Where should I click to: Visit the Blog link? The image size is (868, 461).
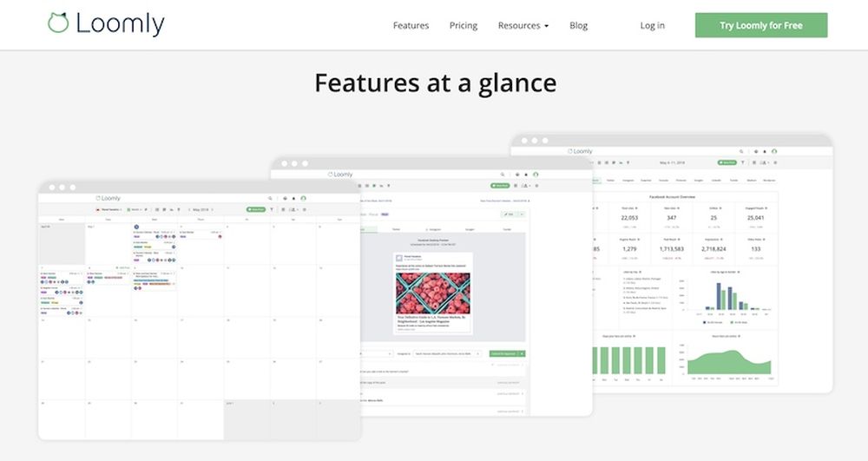pyautogui.click(x=578, y=25)
